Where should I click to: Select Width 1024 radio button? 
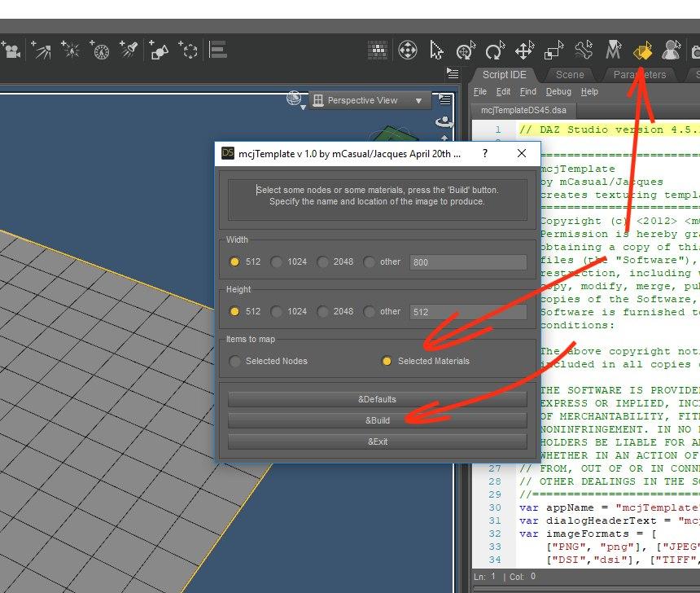tap(277, 261)
